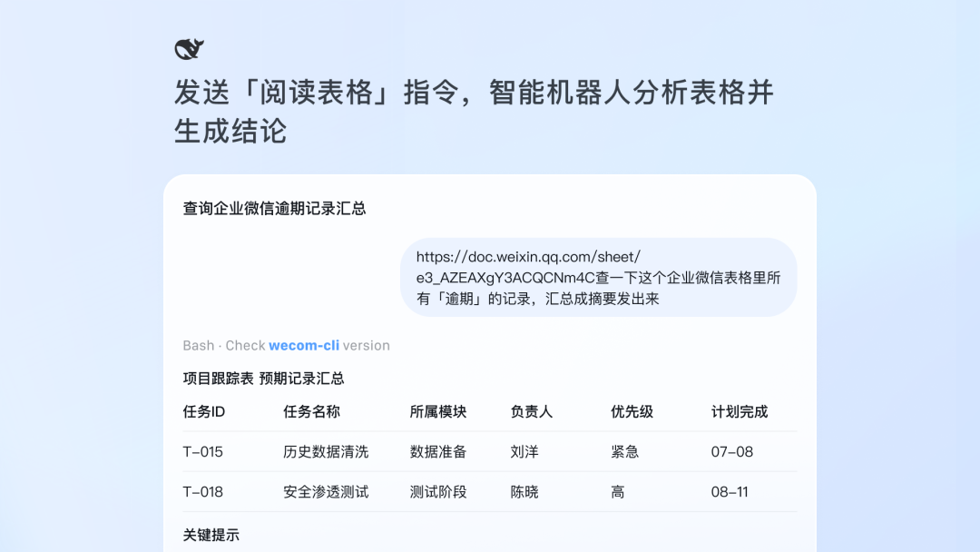Click the 所属模块 column header
Image resolution: width=980 pixels, height=552 pixels.
click(438, 412)
